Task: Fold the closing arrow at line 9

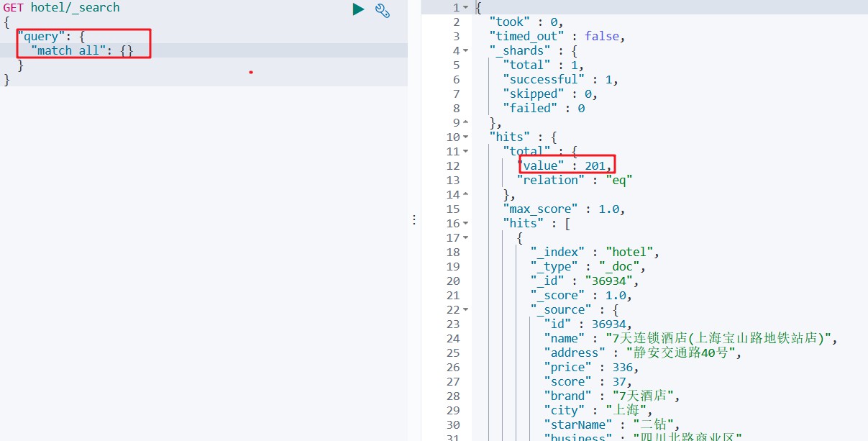Action: [466, 122]
